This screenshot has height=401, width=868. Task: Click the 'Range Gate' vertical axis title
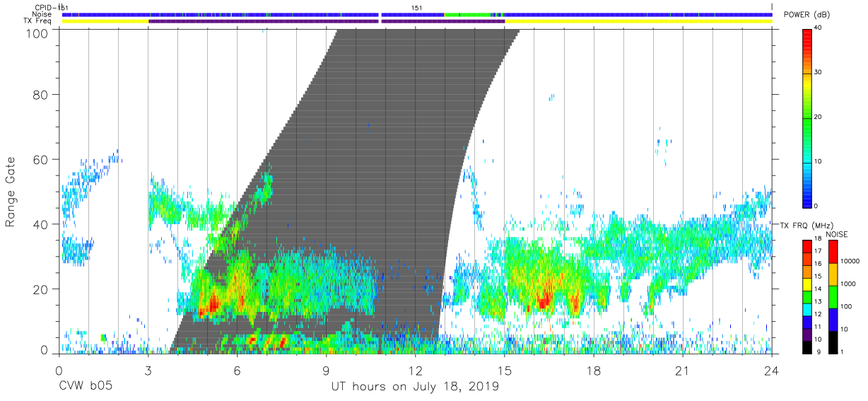pos(11,192)
